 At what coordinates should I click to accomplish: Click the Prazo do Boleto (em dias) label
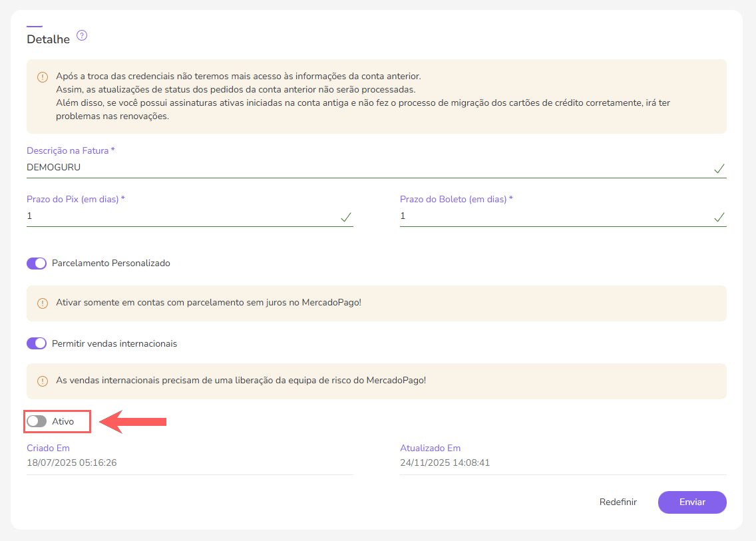(x=456, y=199)
